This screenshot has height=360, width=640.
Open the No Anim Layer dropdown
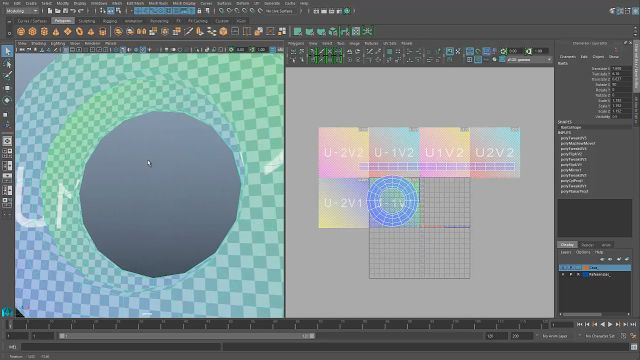coord(555,336)
